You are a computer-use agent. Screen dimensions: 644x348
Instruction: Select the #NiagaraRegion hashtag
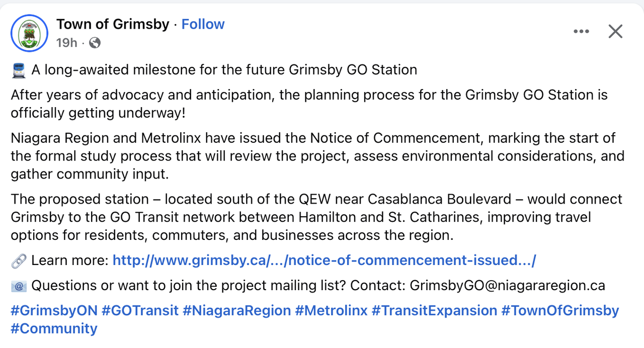236,310
